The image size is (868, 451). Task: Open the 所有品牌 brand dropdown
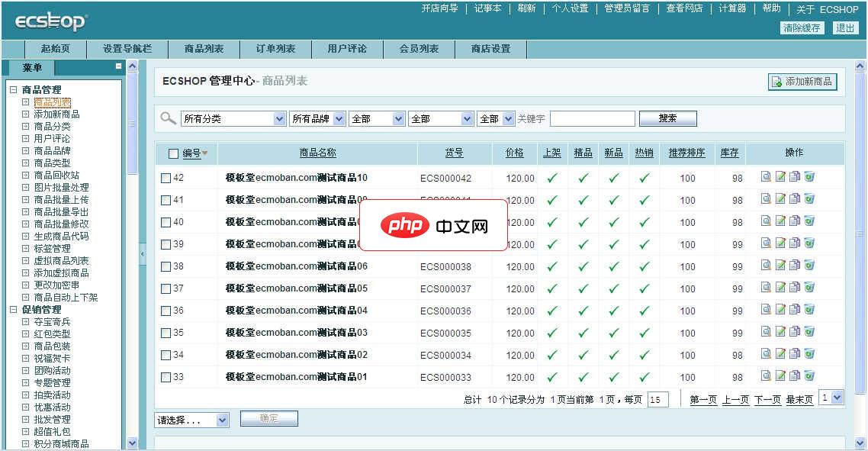[317, 118]
